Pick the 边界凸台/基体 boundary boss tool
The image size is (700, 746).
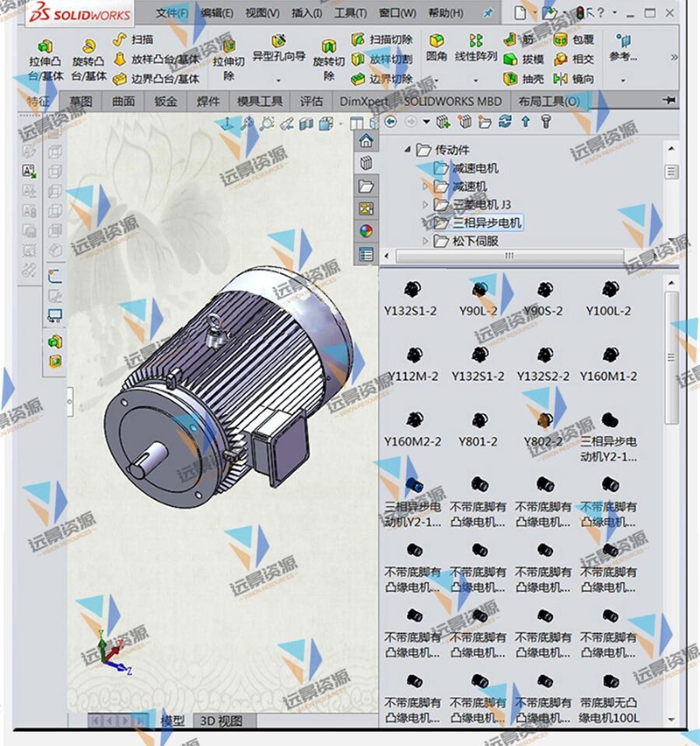(x=157, y=79)
